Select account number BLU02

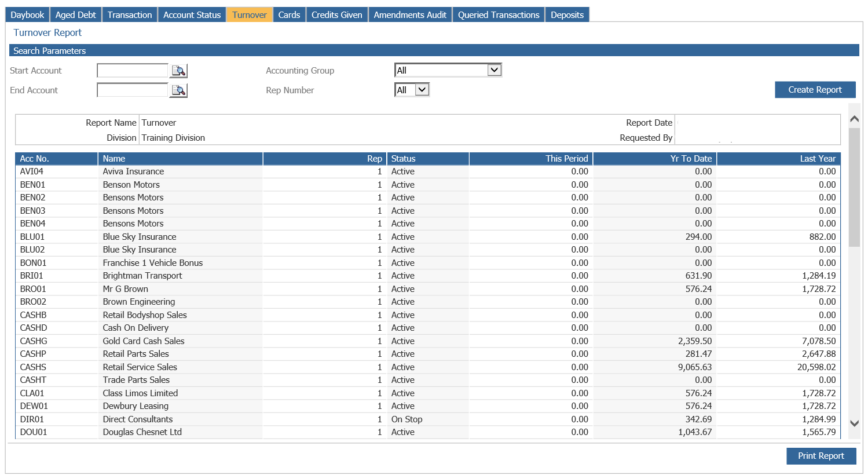click(x=32, y=250)
